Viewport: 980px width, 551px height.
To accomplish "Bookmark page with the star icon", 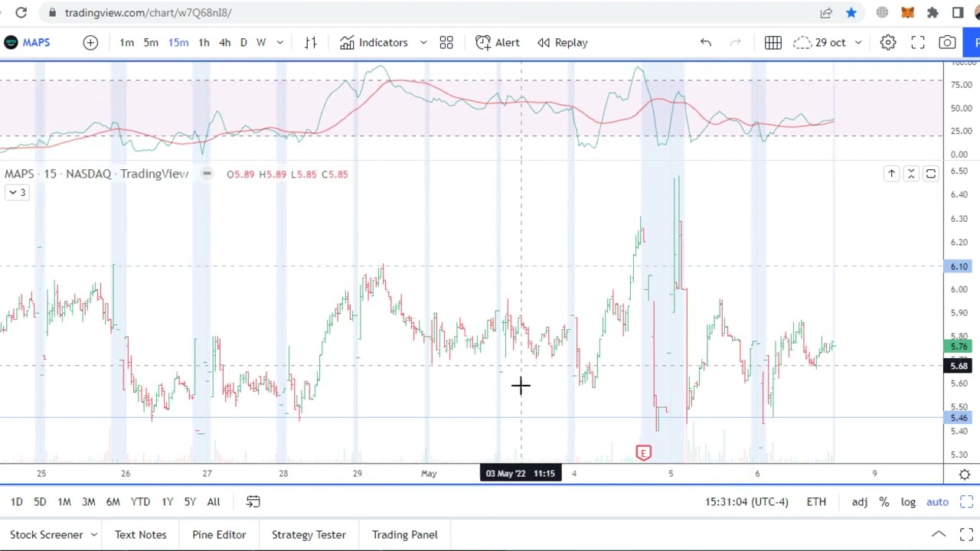I will click(x=851, y=12).
